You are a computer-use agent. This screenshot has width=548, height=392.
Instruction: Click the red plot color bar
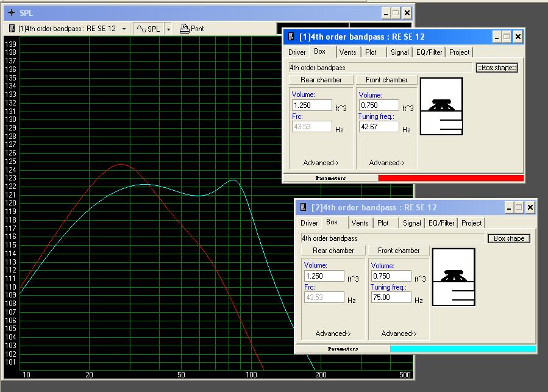[450, 178]
